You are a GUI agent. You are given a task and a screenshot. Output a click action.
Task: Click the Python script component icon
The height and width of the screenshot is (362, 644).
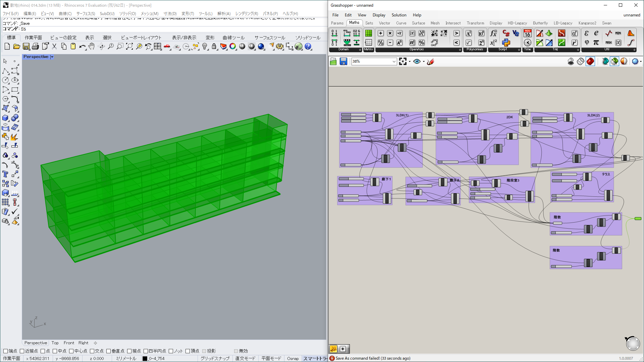point(506,43)
